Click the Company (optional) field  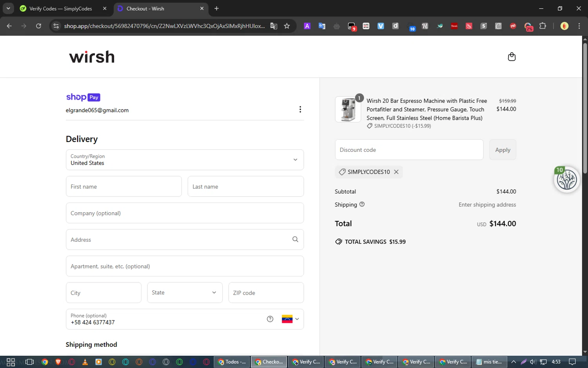tap(185, 213)
